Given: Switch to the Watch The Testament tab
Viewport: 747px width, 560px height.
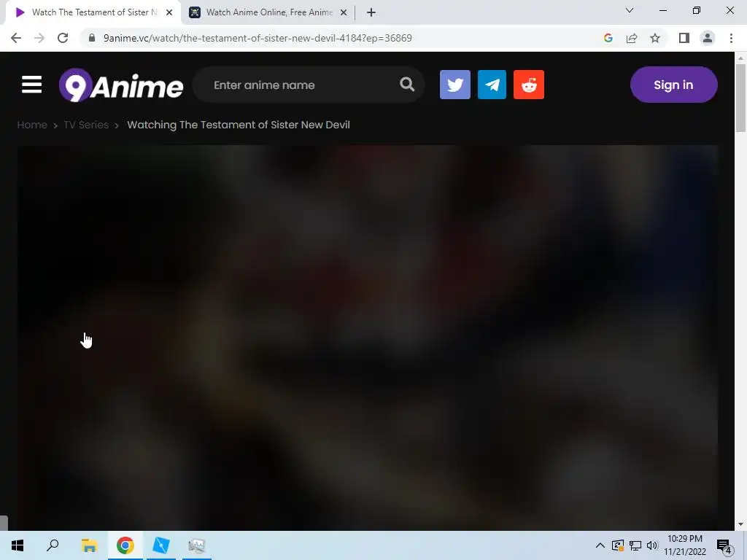Looking at the screenshot, I should point(93,12).
